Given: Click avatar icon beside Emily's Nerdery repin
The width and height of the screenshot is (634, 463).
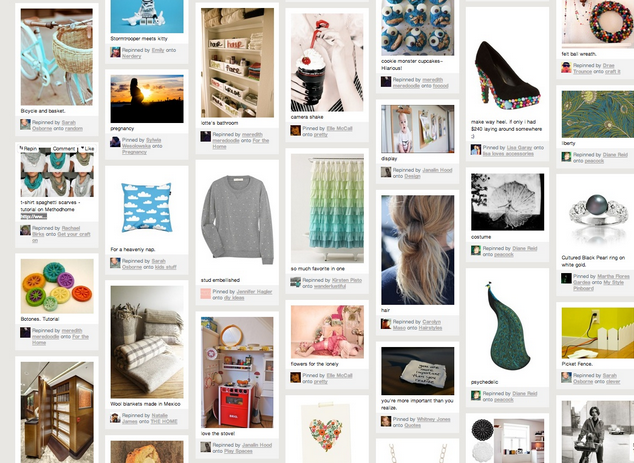Looking at the screenshot, I should pos(115,52).
